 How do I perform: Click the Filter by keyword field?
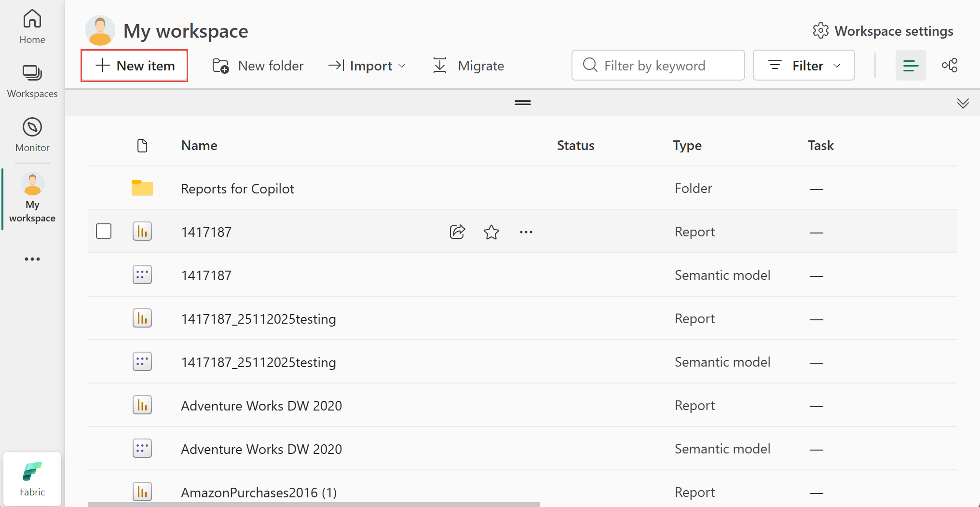tap(658, 65)
